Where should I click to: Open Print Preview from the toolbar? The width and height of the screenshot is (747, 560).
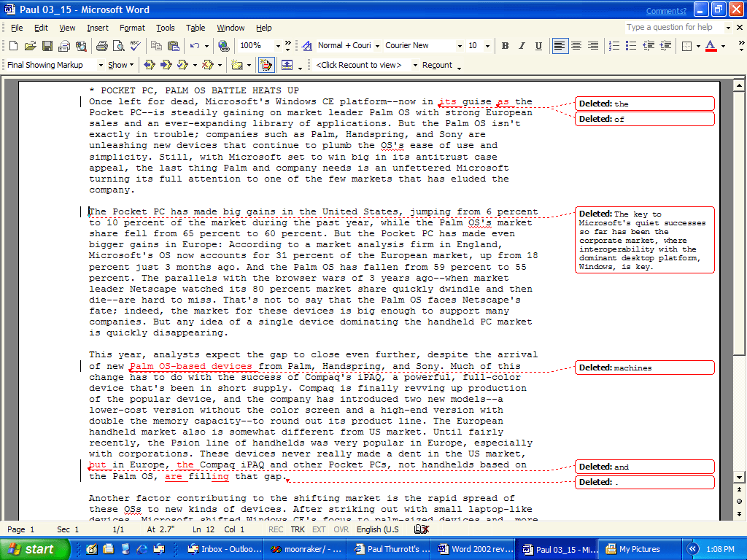pos(119,46)
